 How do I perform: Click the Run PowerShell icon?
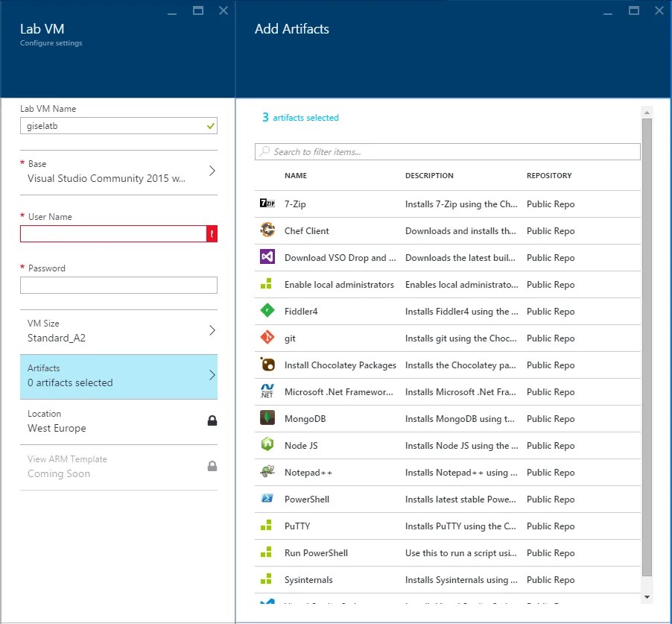266,552
